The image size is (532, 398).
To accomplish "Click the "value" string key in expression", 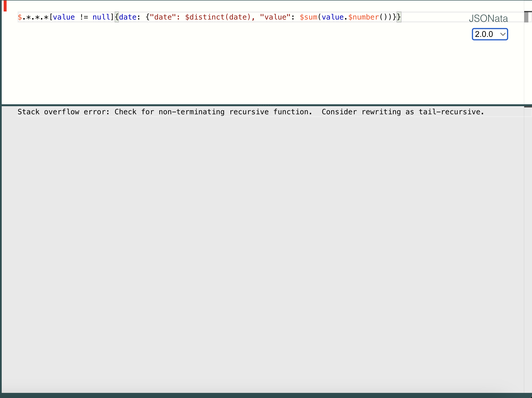I will click(x=275, y=17).
